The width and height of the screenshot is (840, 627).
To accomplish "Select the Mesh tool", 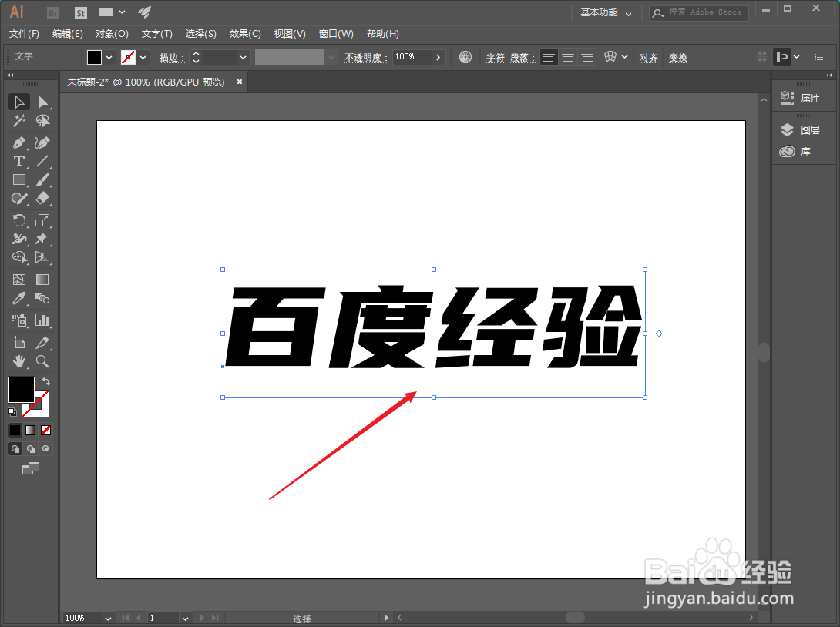I will tap(18, 280).
